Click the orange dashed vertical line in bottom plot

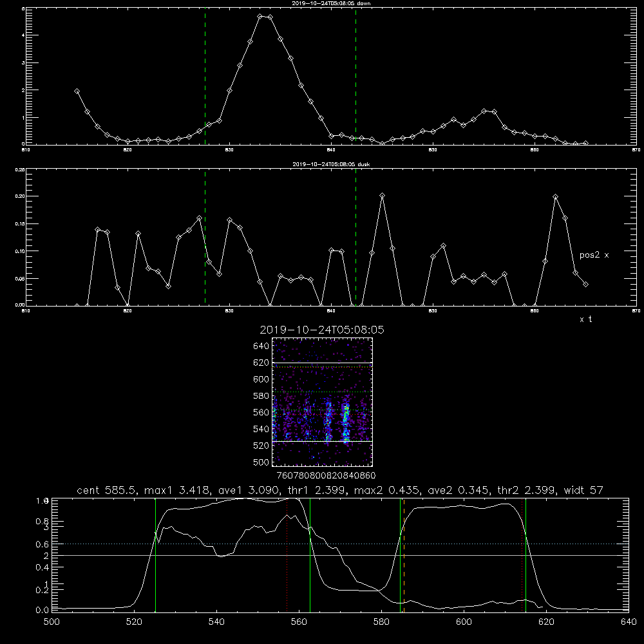pyautogui.click(x=404, y=555)
